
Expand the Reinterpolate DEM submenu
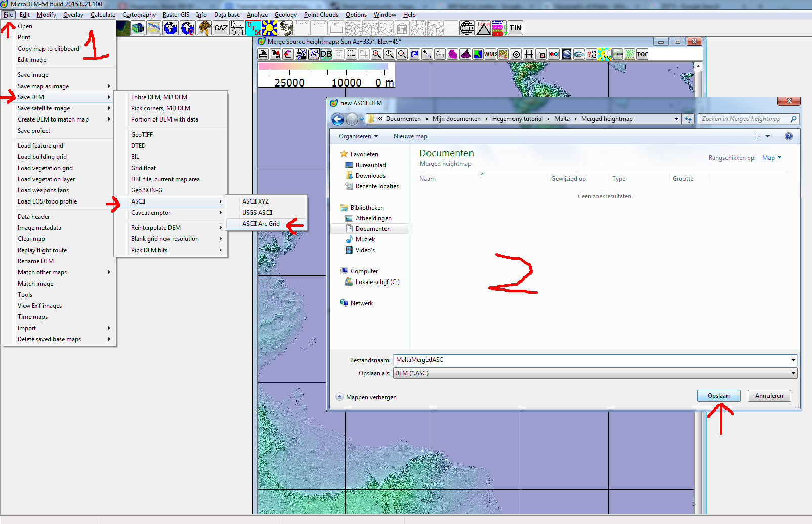point(171,228)
